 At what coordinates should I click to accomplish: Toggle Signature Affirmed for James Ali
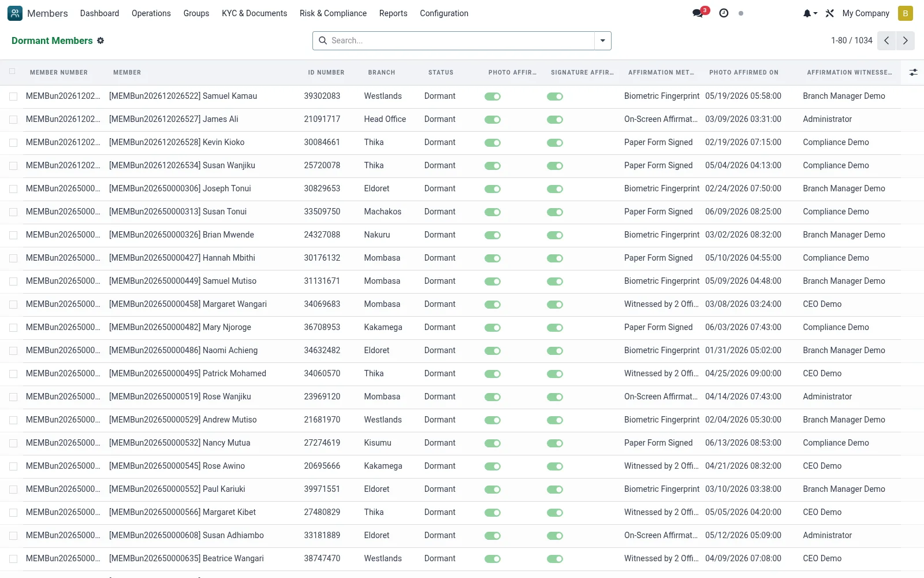tap(555, 120)
